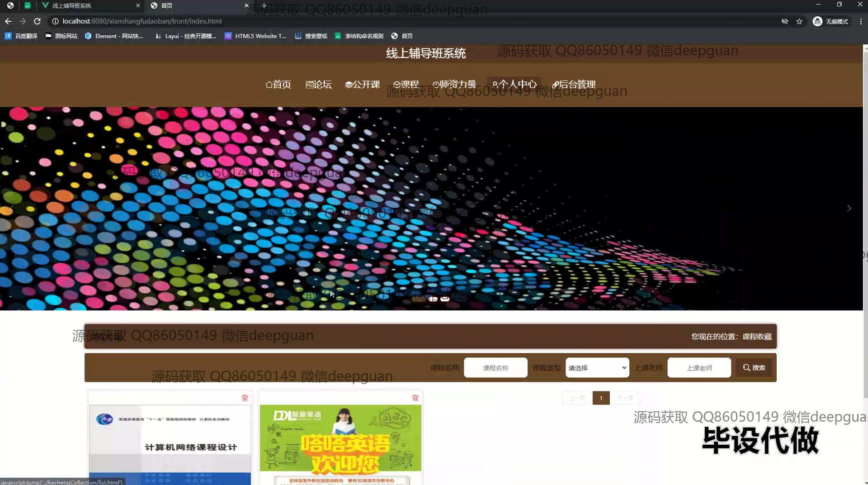Bookmark this page with star icon
Image resolution: width=868 pixels, height=485 pixels.
(x=799, y=21)
